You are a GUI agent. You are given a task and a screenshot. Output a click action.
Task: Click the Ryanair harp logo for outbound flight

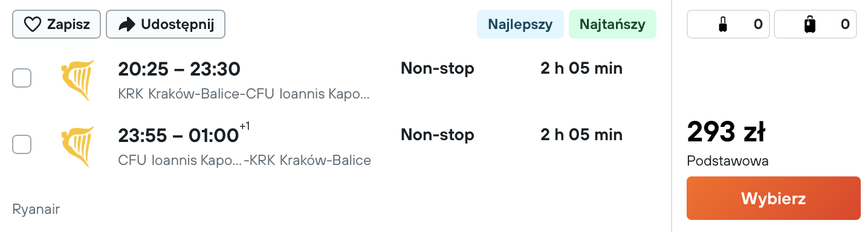tap(77, 80)
